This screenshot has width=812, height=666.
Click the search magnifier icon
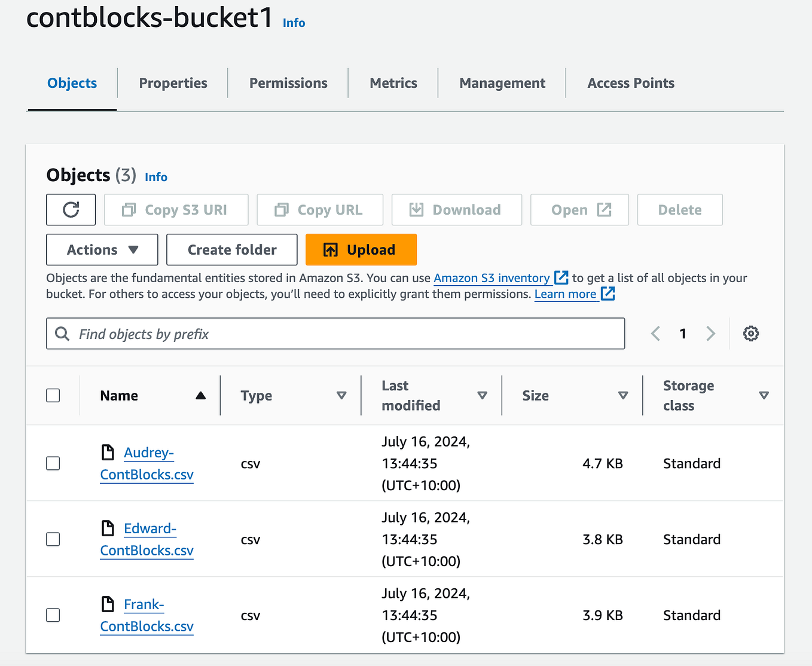tap(62, 334)
